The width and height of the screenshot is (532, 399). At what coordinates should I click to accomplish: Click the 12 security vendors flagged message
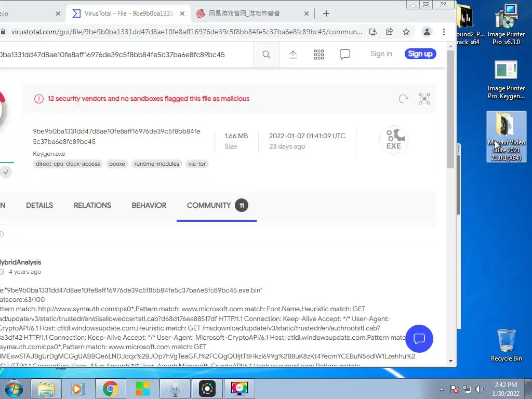click(x=149, y=98)
